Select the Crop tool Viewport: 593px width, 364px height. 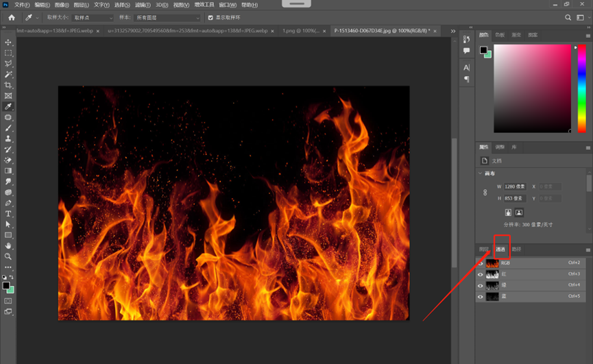coord(8,85)
